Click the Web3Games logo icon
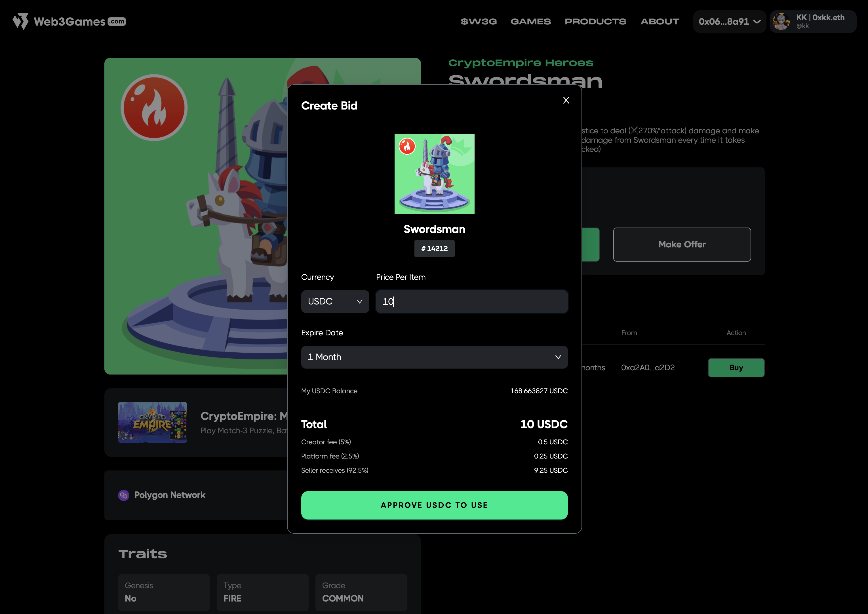Image resolution: width=868 pixels, height=614 pixels. 20,21
